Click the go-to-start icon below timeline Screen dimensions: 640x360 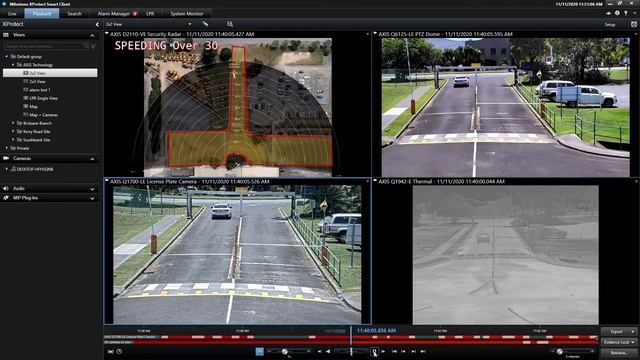tap(111, 351)
